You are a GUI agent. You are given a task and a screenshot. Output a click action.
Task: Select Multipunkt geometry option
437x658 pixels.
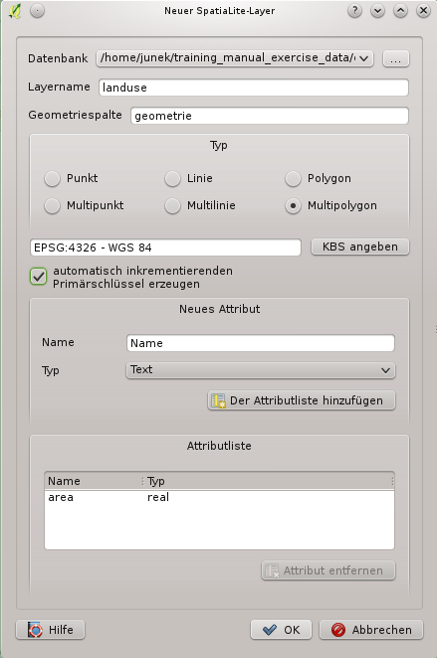[x=52, y=206]
